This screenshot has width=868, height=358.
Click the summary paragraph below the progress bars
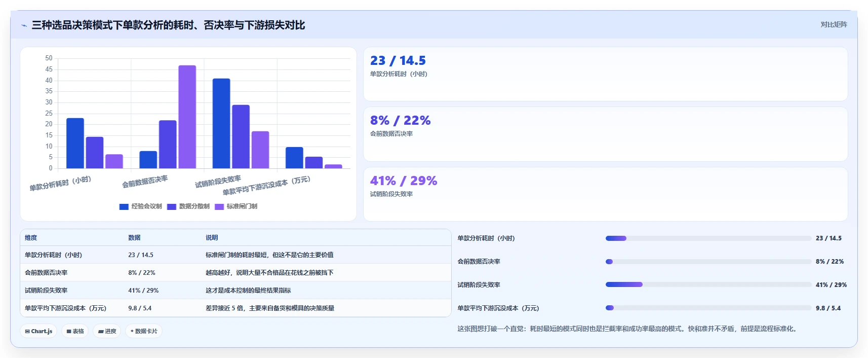(x=628, y=329)
